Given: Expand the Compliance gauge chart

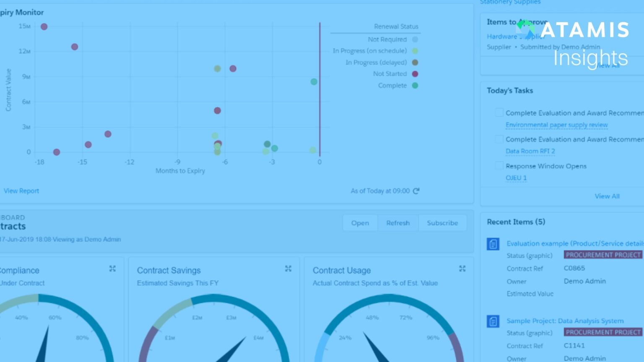Looking at the screenshot, I should click(112, 269).
